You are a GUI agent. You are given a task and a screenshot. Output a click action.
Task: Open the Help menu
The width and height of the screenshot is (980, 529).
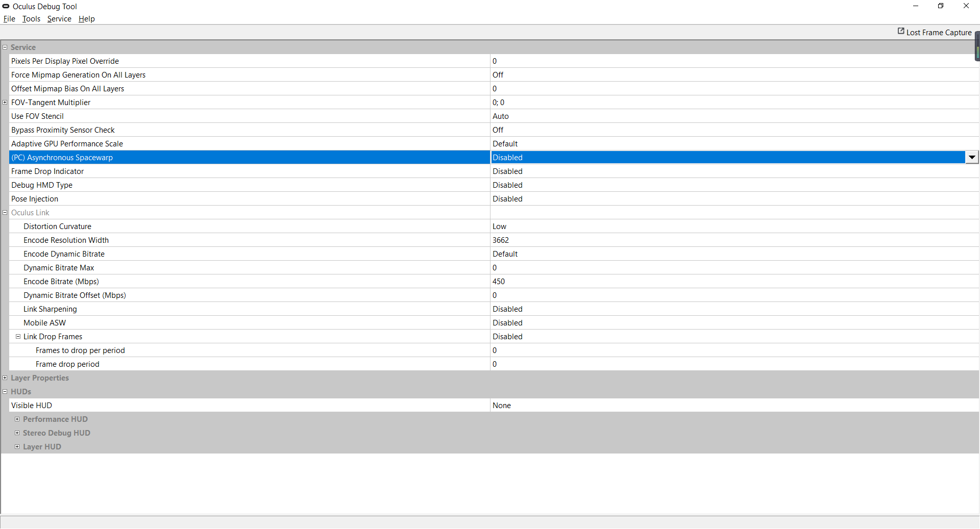tap(87, 19)
